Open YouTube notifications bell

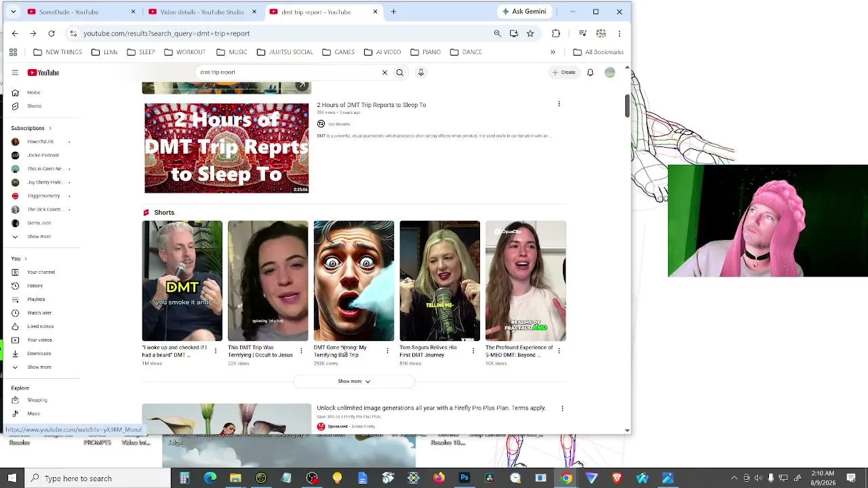click(x=590, y=73)
